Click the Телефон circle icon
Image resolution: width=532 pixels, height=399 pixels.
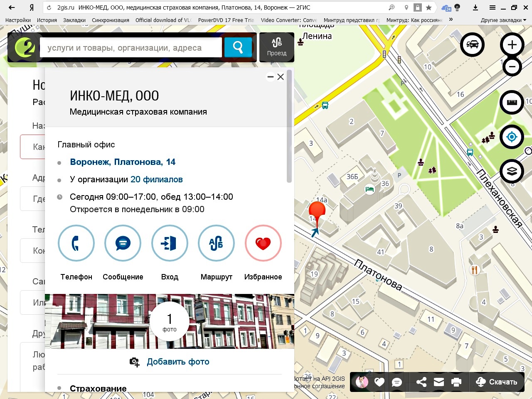coord(76,243)
